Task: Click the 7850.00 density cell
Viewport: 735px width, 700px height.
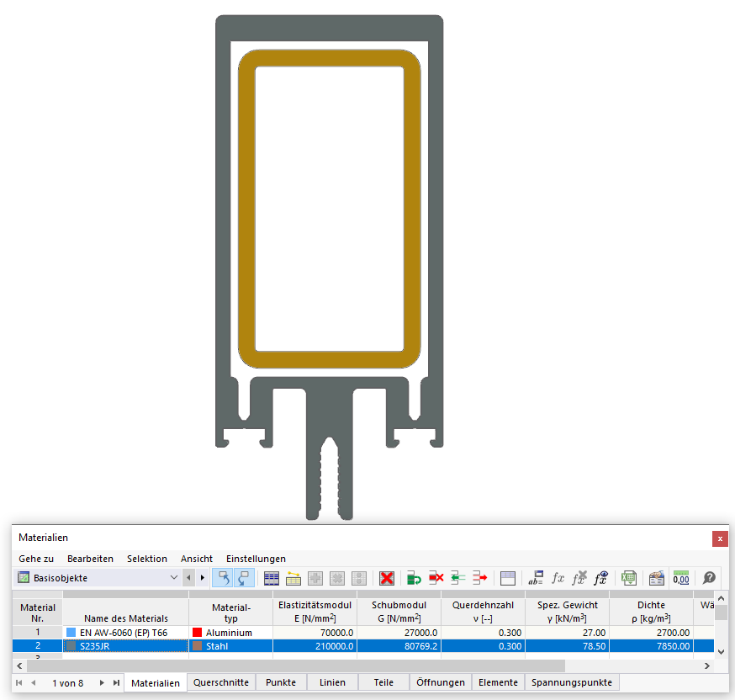Action: coord(651,645)
